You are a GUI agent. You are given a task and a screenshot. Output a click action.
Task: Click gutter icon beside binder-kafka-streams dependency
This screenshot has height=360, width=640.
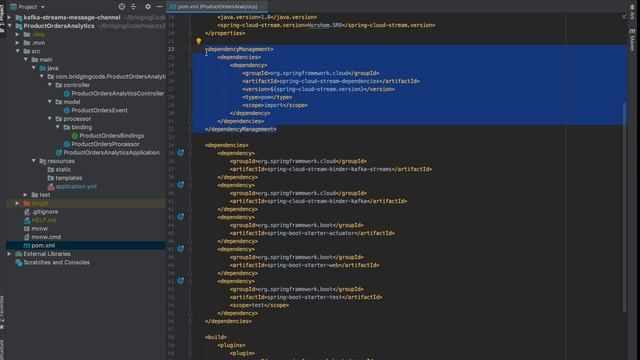point(180,153)
